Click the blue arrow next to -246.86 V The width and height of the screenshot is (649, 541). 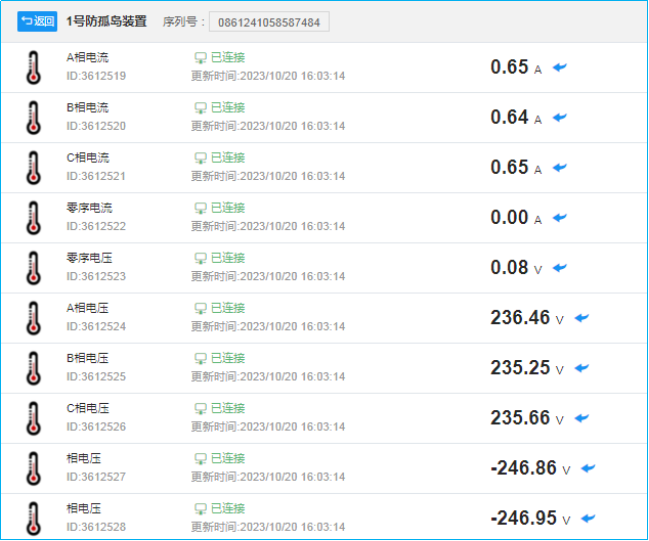[588, 468]
